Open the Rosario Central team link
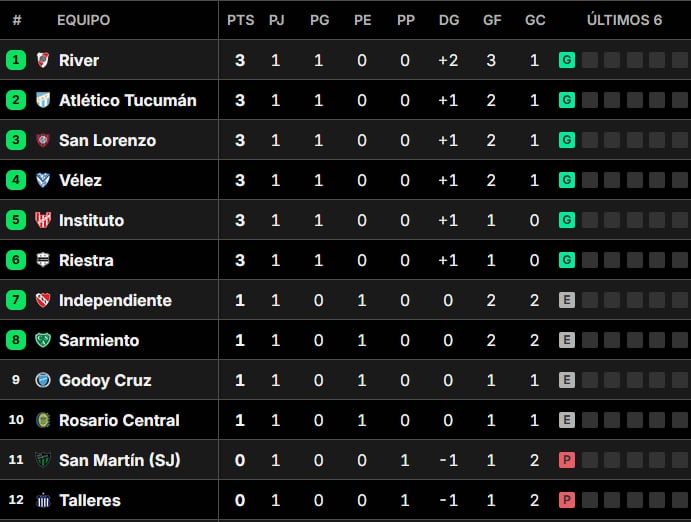The width and height of the screenshot is (691, 522). [x=119, y=420]
